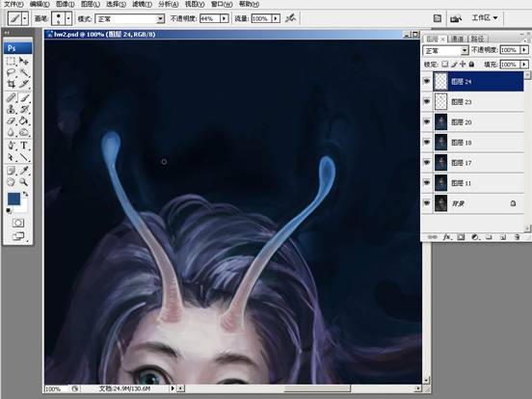532x399 pixels.
Task: Toggle visibility of layer 20
Action: [427, 121]
